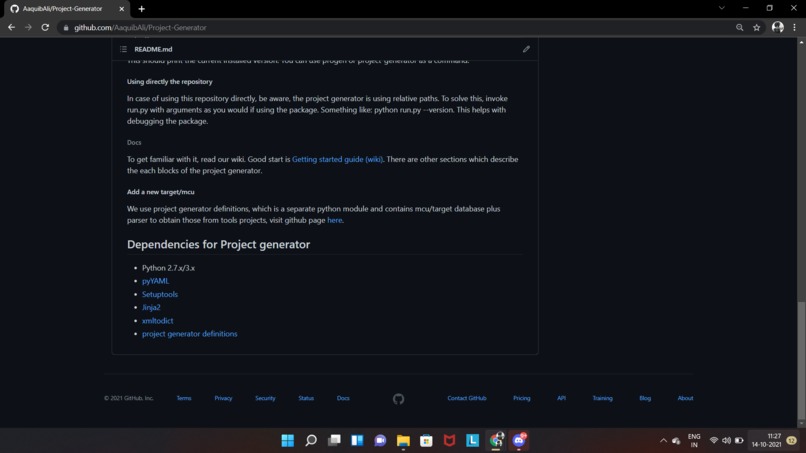Image resolution: width=806 pixels, height=453 pixels.
Task: Open Discord from the taskbar
Action: [x=519, y=441]
